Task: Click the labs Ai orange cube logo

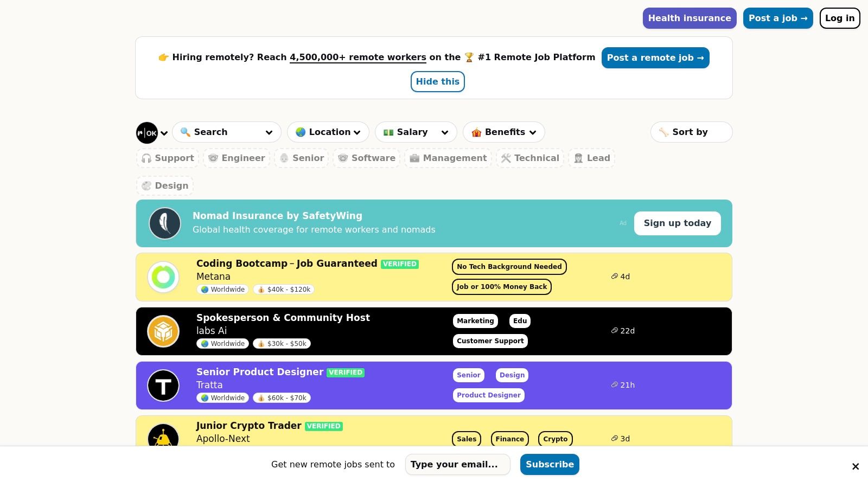Action: 163,331
